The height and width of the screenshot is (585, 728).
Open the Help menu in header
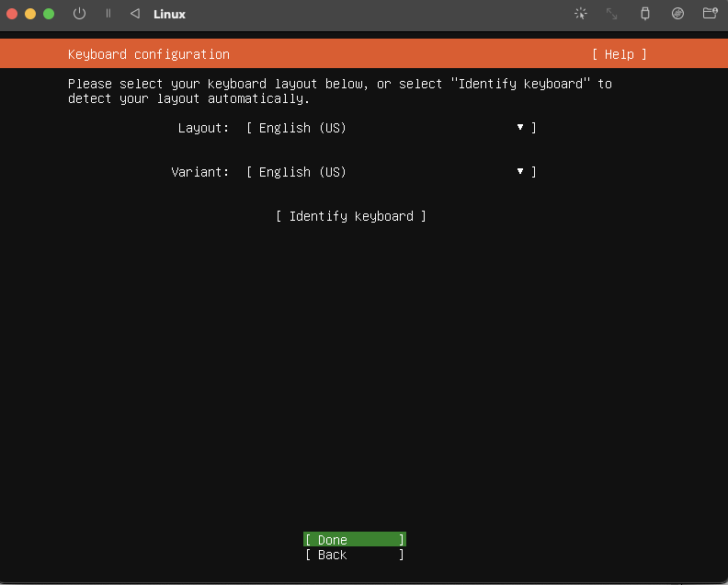[x=620, y=54]
